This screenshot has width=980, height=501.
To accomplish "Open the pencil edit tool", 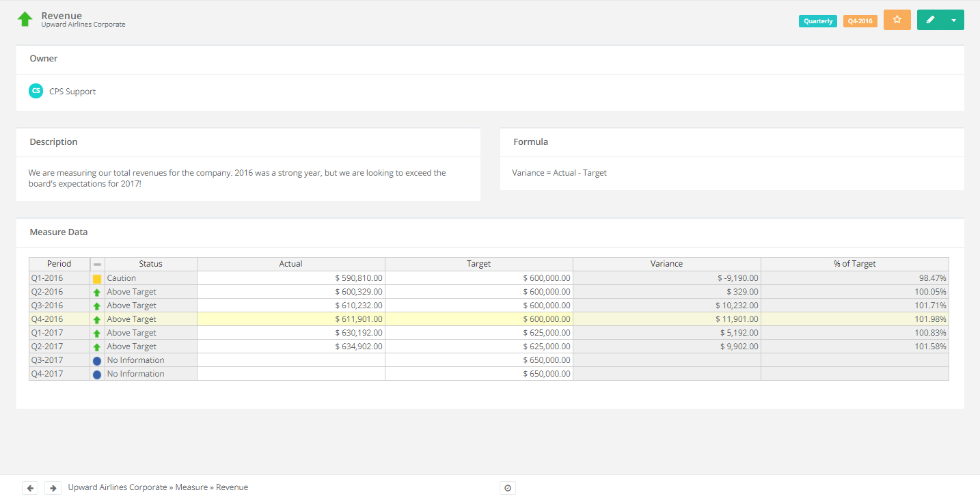I will click(x=930, y=20).
